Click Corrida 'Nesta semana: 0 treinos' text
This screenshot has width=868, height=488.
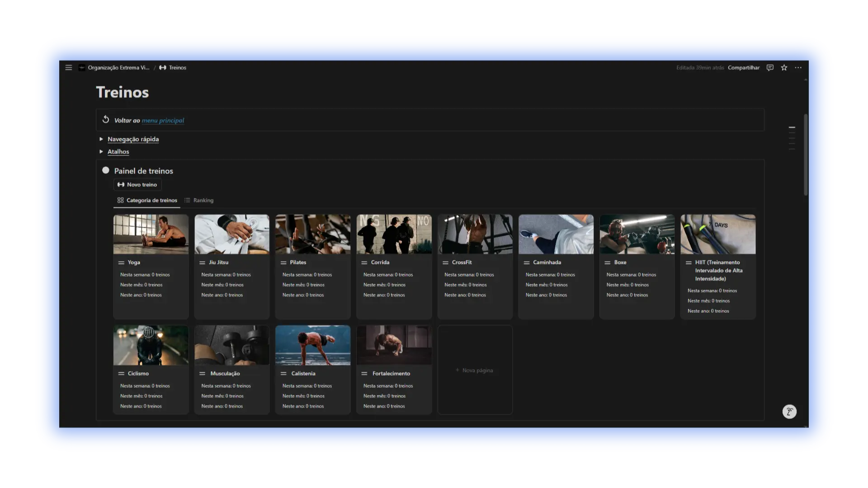coord(388,275)
